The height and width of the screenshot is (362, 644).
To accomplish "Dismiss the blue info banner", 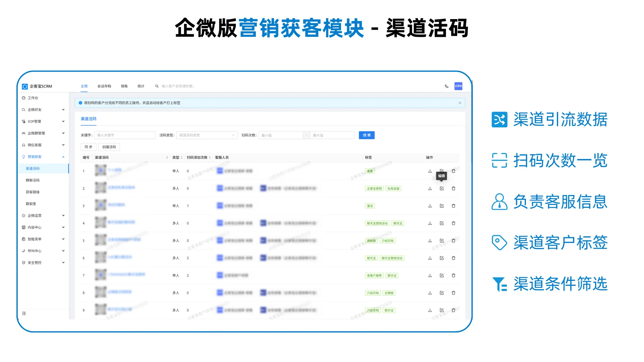I will (x=460, y=103).
